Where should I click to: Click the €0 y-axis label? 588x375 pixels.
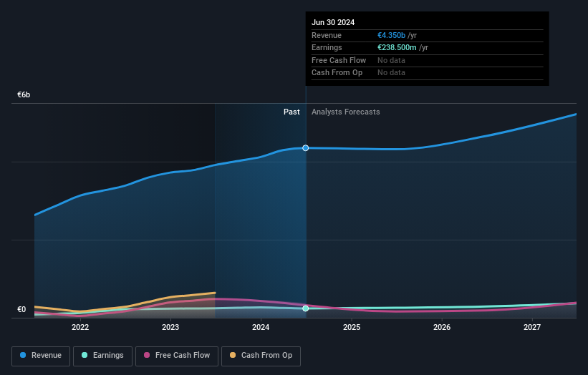[x=21, y=309]
